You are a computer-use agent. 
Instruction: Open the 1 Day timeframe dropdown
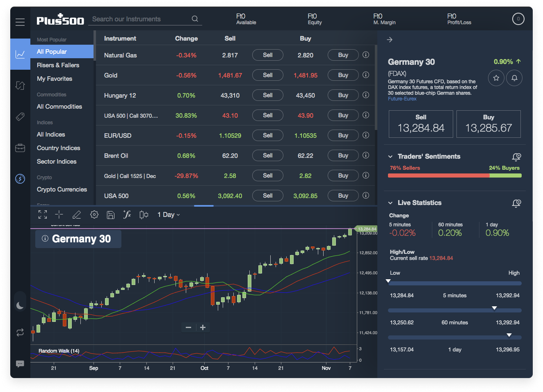tap(168, 214)
